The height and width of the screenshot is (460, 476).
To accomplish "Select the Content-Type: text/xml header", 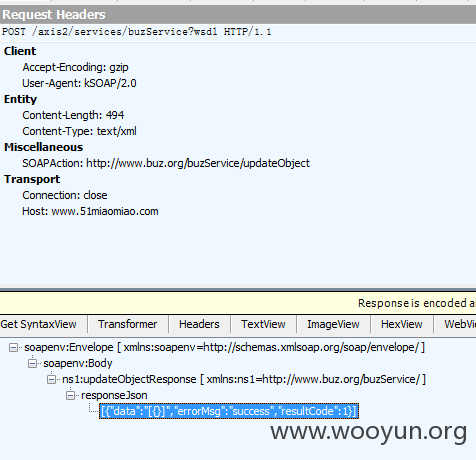I will click(x=79, y=131).
